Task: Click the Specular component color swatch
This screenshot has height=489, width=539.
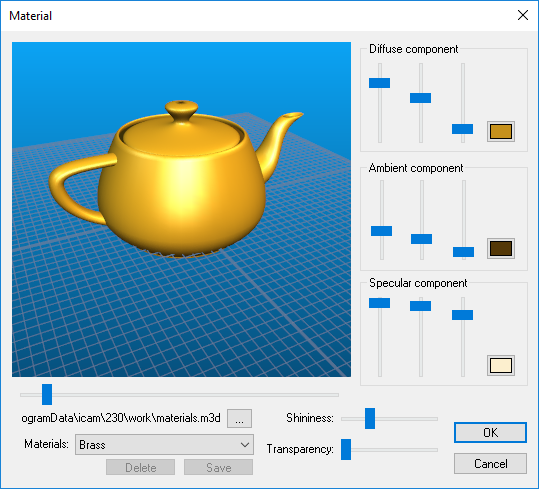Action: (x=501, y=365)
